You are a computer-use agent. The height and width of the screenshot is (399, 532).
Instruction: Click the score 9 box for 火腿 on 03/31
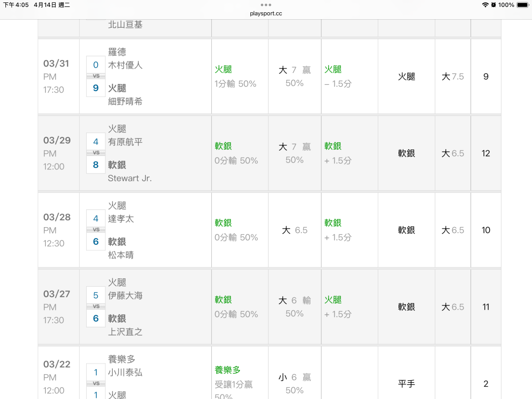[96, 88]
